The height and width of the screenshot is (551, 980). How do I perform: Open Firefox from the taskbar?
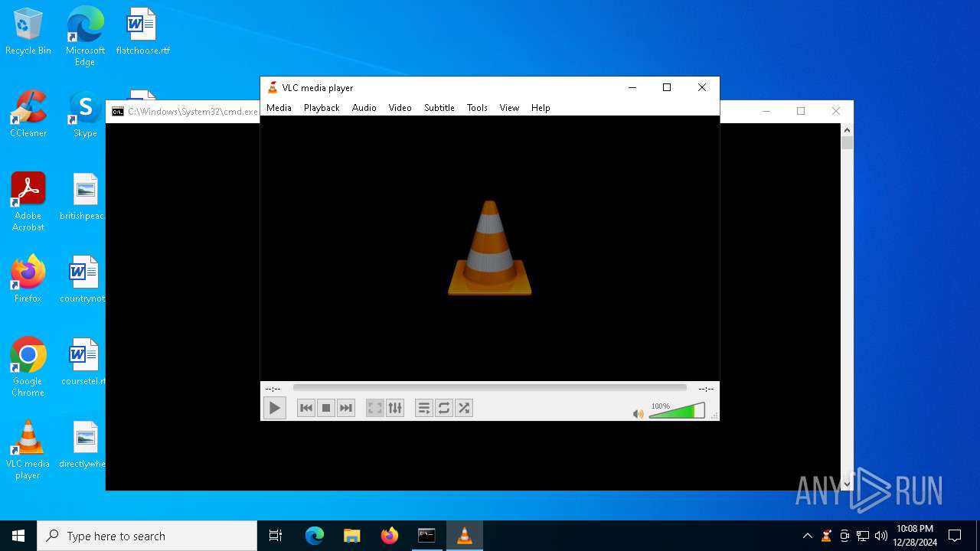(389, 536)
